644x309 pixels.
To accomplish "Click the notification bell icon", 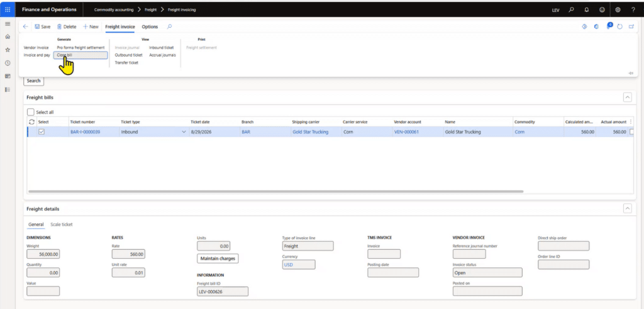I will coord(587,9).
